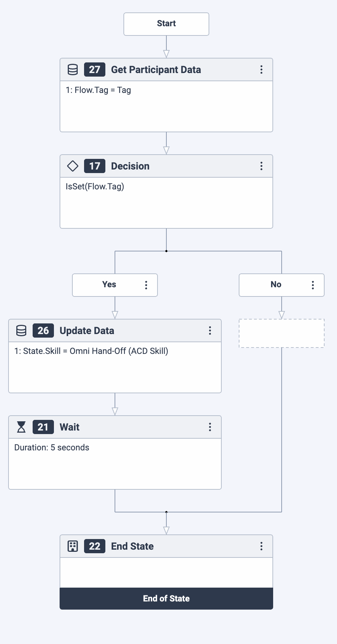Open the Update Data kebab menu
This screenshot has width=337, height=644.
(210, 331)
